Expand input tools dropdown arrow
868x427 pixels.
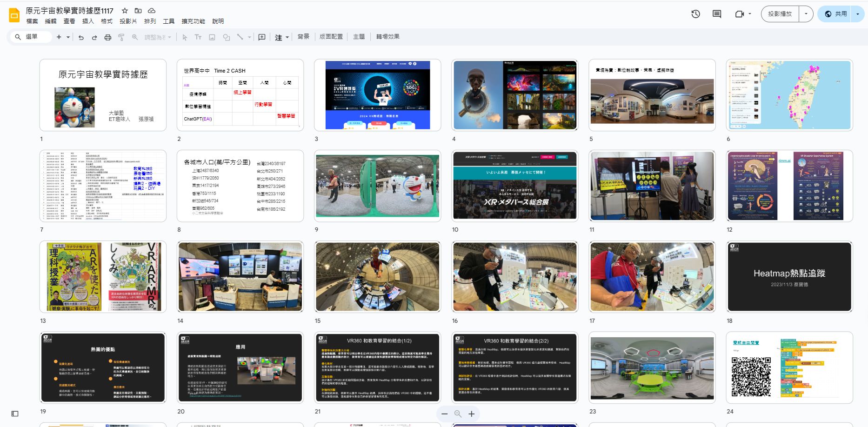point(287,37)
